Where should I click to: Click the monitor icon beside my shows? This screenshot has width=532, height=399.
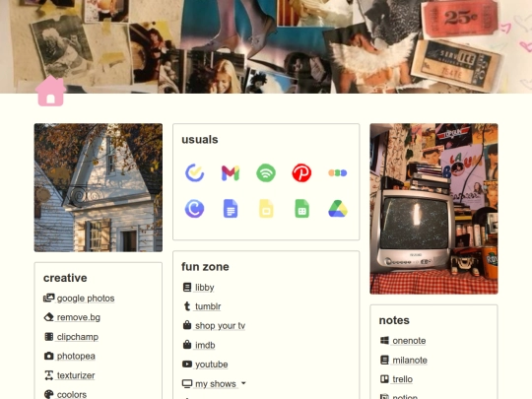click(187, 384)
